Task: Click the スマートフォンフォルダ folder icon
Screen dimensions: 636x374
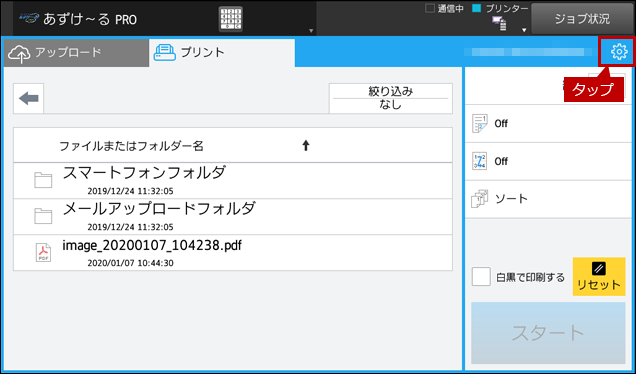Action: 43,180
